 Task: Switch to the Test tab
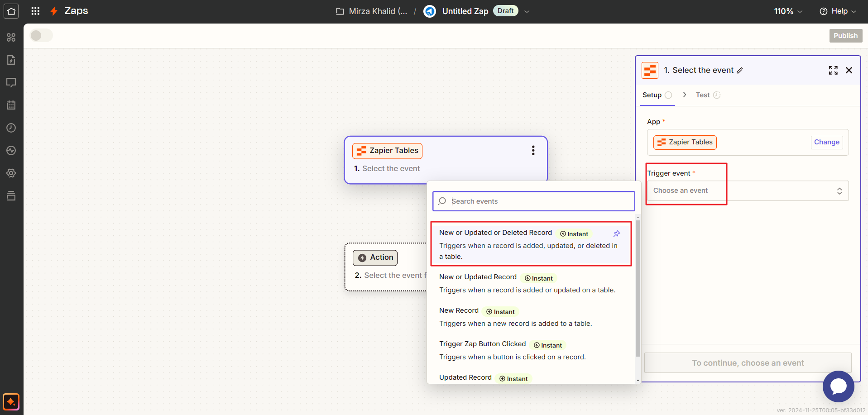pos(703,95)
